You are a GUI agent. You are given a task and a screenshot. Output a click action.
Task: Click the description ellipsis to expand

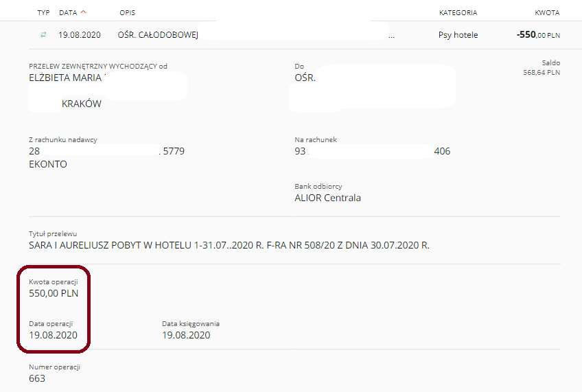click(392, 36)
